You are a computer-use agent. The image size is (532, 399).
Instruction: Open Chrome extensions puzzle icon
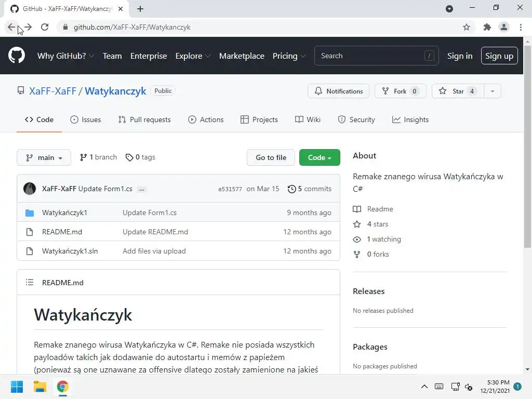click(487, 27)
